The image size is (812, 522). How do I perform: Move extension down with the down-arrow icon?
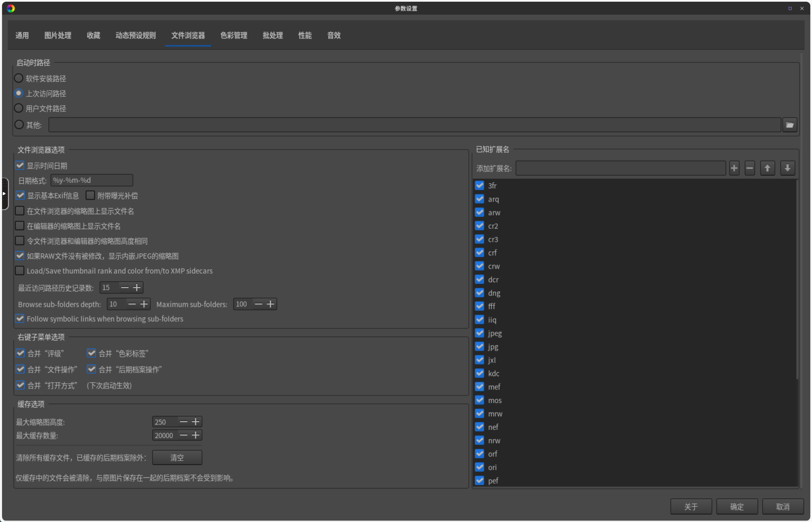point(787,168)
